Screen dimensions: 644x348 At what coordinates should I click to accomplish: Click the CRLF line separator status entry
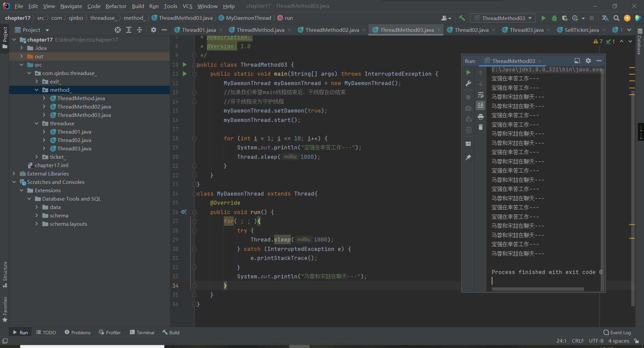pyautogui.click(x=578, y=341)
